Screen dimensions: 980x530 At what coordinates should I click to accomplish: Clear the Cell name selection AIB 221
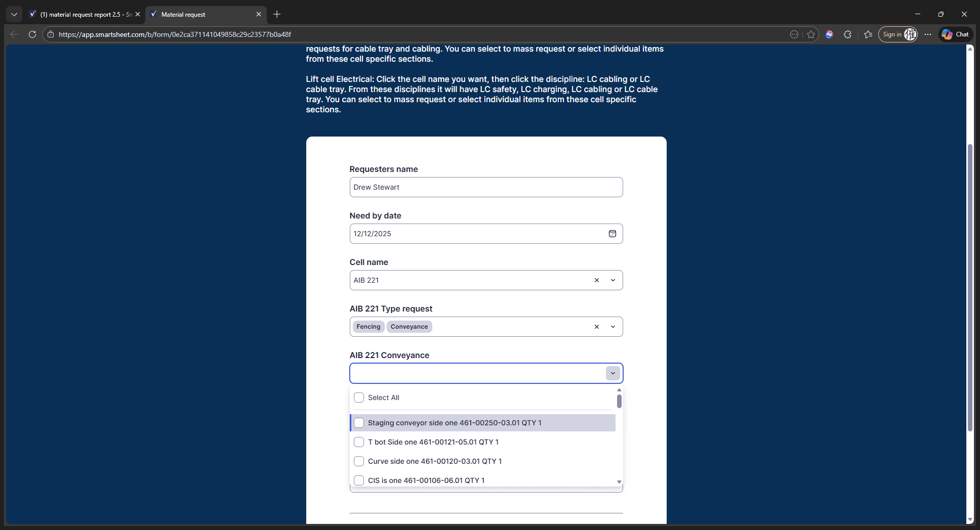point(597,280)
